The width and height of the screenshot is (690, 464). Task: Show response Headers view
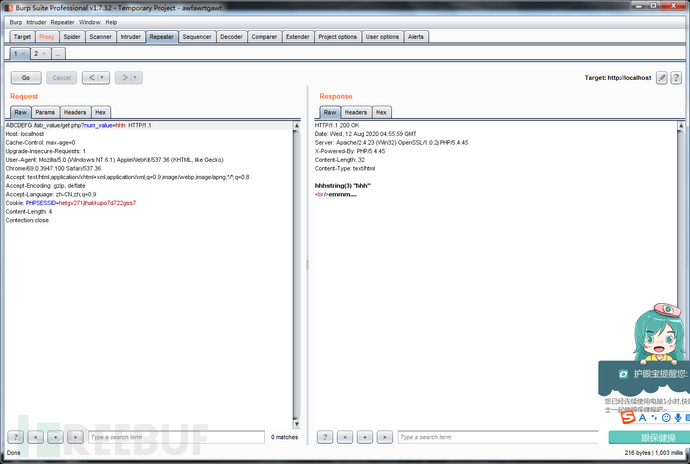pyautogui.click(x=356, y=112)
